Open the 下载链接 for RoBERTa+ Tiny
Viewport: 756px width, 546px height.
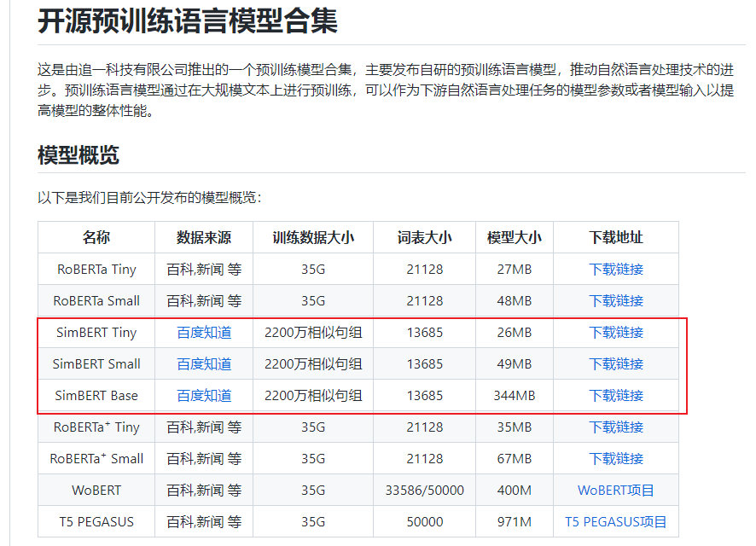(615, 427)
